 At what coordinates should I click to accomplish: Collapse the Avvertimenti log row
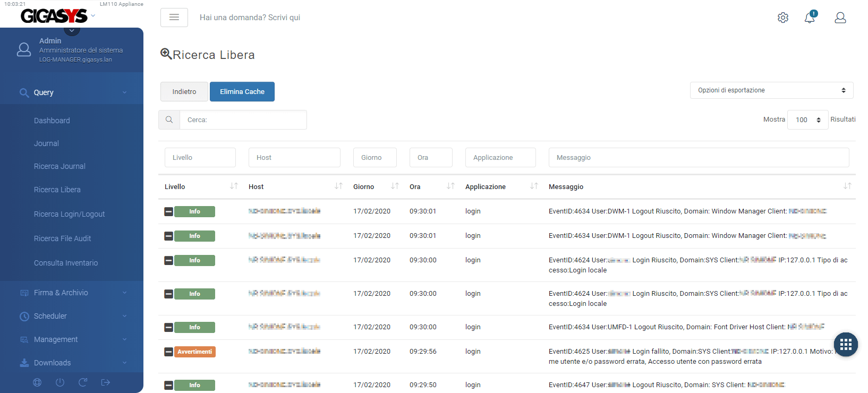click(168, 352)
